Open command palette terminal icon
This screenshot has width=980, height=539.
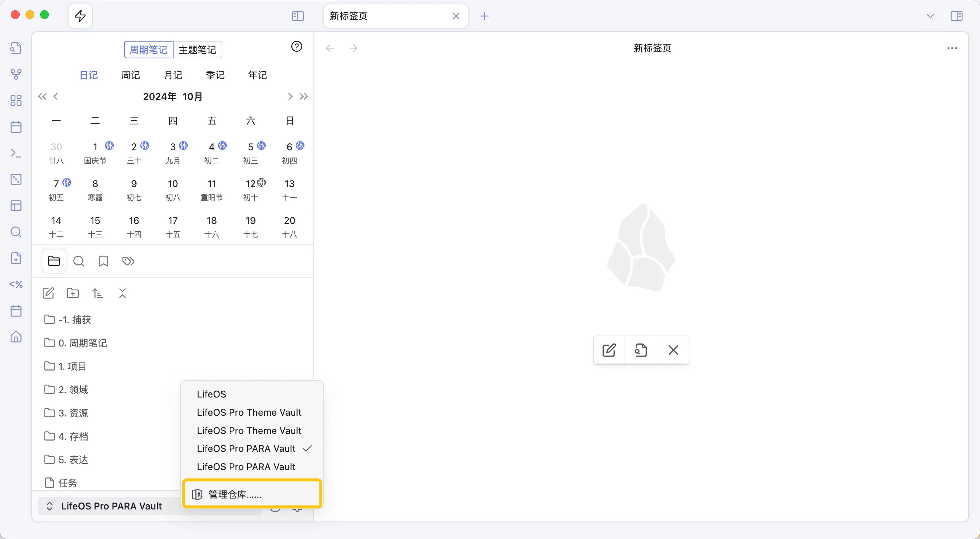(x=16, y=153)
